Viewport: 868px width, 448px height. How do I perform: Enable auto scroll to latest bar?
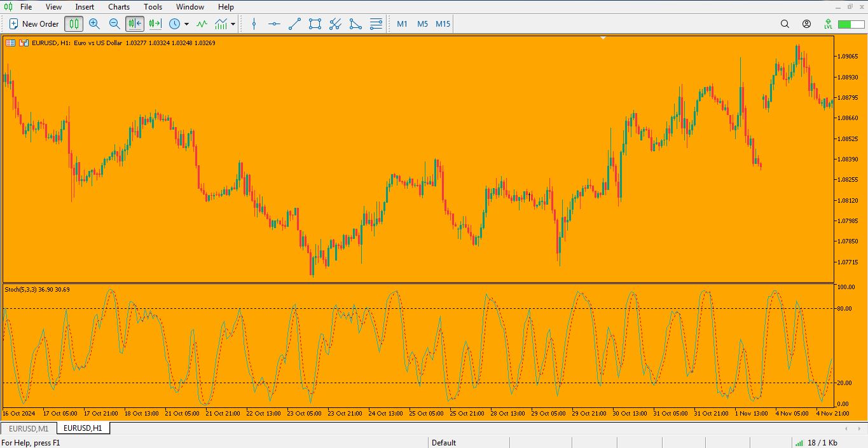(x=134, y=24)
